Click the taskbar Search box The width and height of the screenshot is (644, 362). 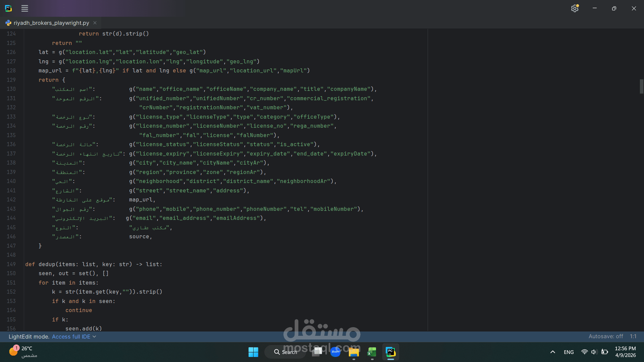(285, 352)
